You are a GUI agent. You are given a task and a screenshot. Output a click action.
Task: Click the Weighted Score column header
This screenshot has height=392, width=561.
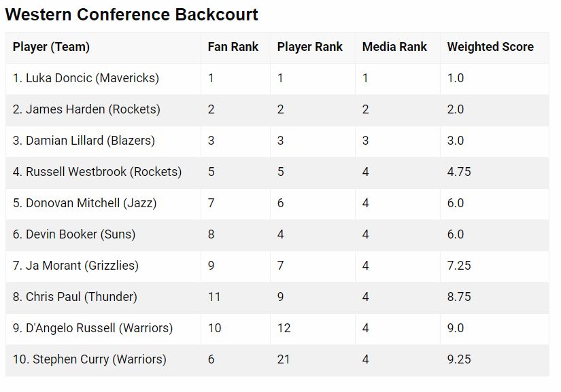pos(490,47)
